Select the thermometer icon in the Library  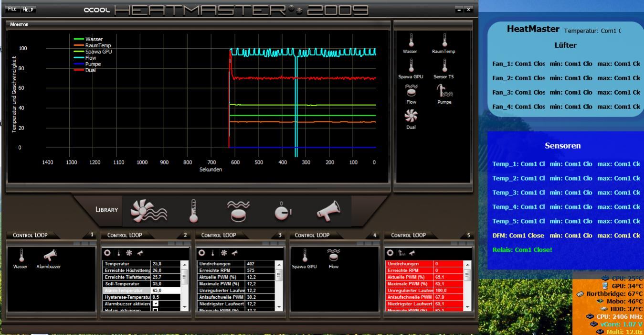tap(193, 211)
